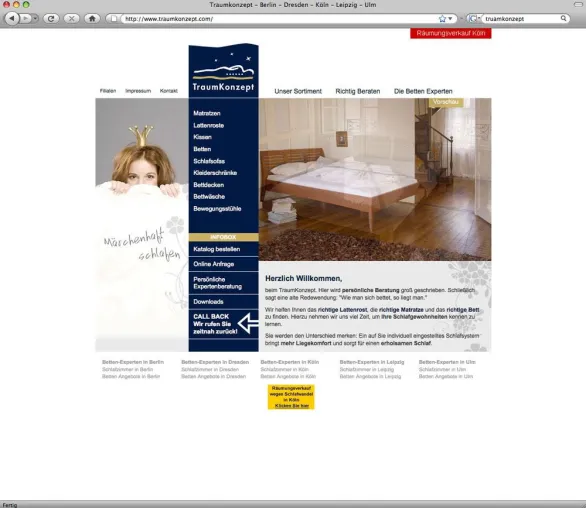Image resolution: width=586 pixels, height=508 pixels.
Task: Open Betten-Experten in Leipzig link
Action: (372, 362)
